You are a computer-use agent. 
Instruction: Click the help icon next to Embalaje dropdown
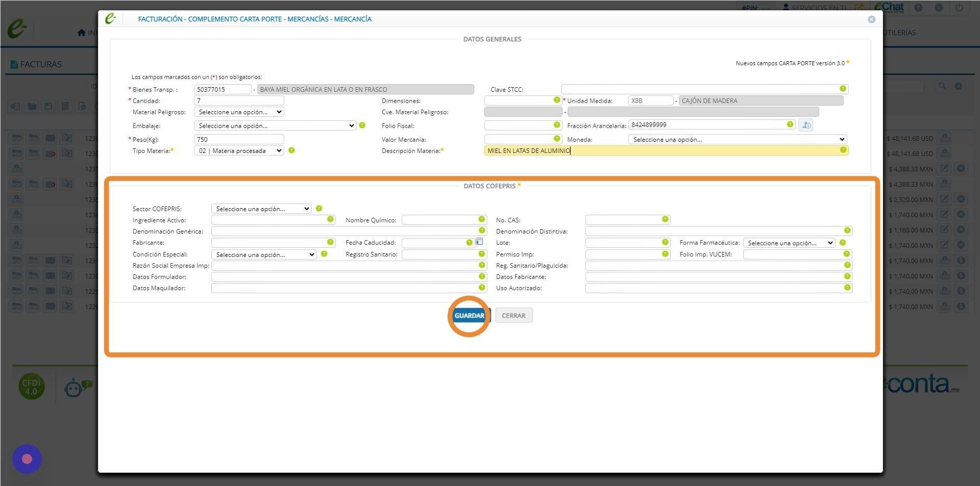362,125
